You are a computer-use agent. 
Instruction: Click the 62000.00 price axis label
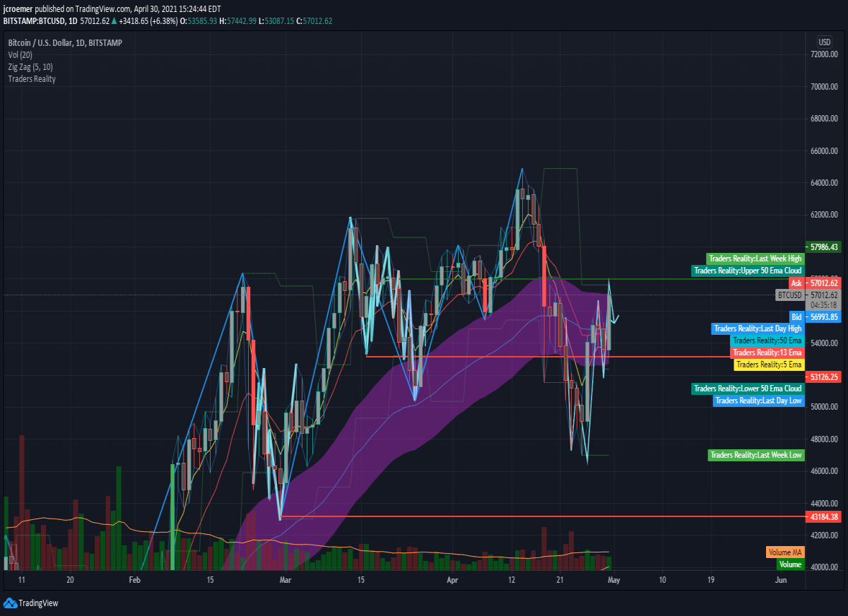pos(825,215)
